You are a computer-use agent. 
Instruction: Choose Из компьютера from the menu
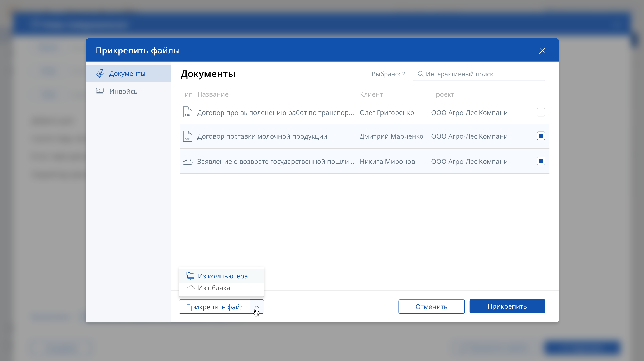click(222, 276)
